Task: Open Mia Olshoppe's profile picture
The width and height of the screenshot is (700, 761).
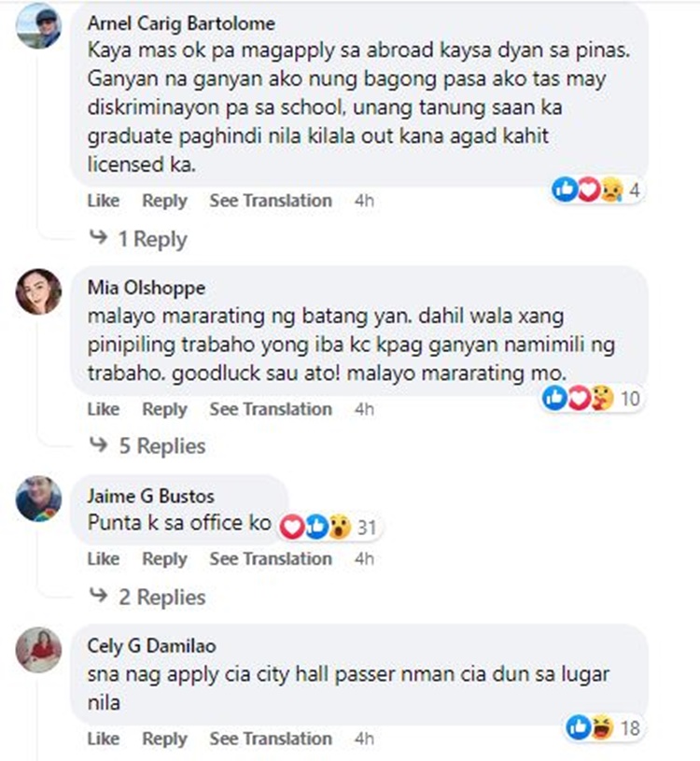Action: pos(39,291)
